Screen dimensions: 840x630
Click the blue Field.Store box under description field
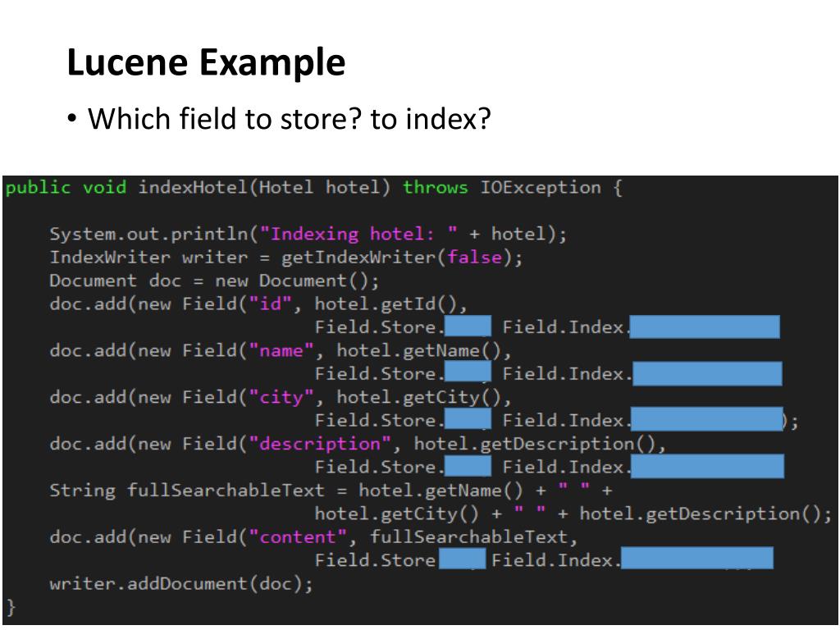[x=468, y=466]
